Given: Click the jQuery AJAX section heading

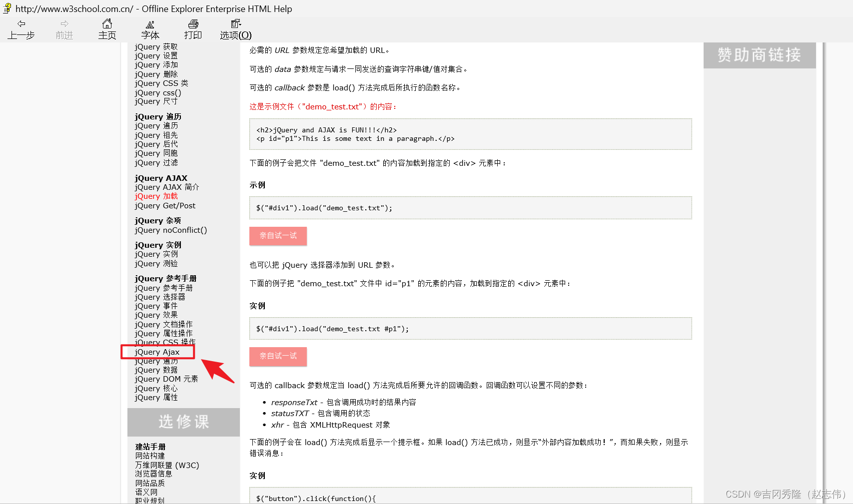Looking at the screenshot, I should pyautogui.click(x=161, y=178).
